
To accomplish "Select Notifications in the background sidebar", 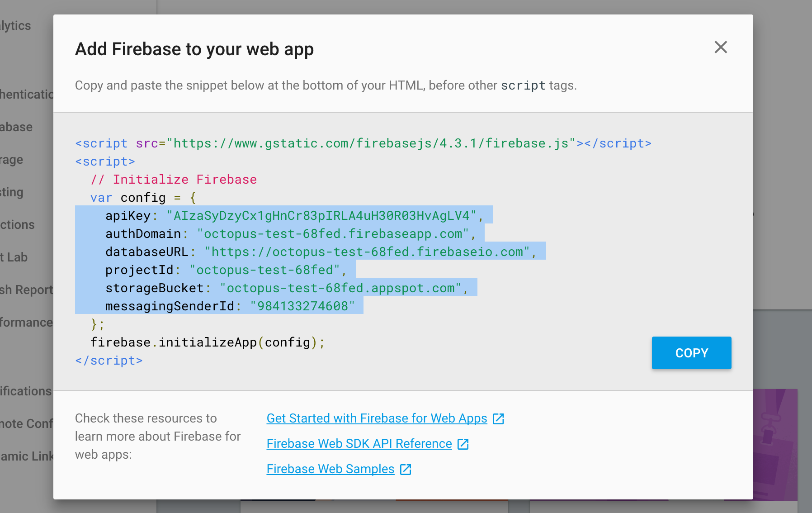I will (26, 391).
